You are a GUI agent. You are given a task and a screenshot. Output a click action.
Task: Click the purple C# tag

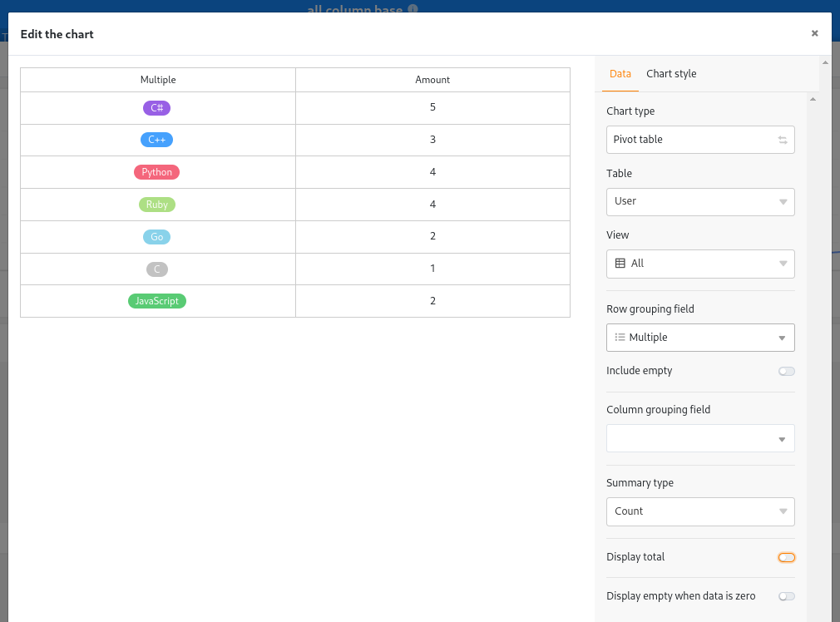[156, 107]
